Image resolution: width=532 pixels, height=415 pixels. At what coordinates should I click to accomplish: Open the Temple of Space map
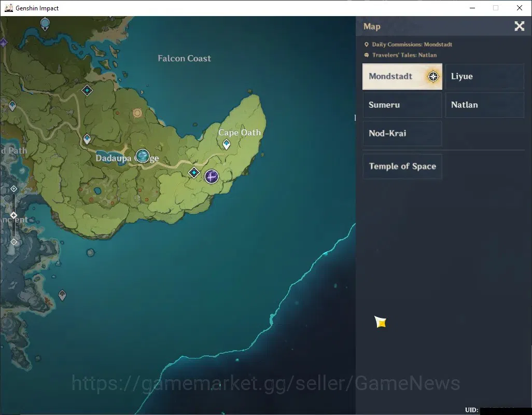[402, 167]
